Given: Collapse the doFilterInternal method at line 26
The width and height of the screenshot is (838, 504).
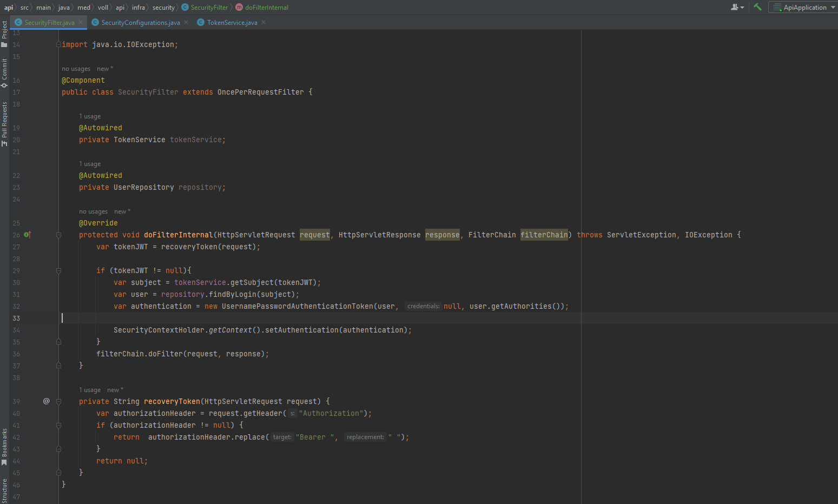Looking at the screenshot, I should [58, 235].
